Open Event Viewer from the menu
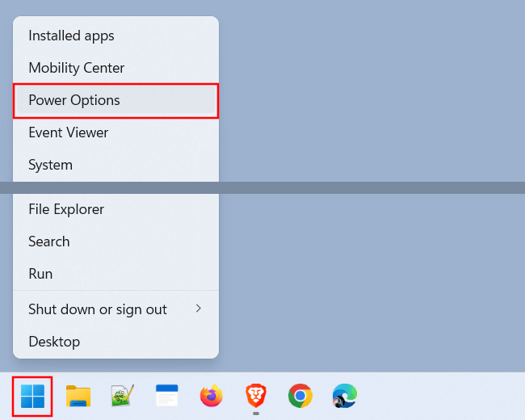The width and height of the screenshot is (525, 420). (115, 132)
